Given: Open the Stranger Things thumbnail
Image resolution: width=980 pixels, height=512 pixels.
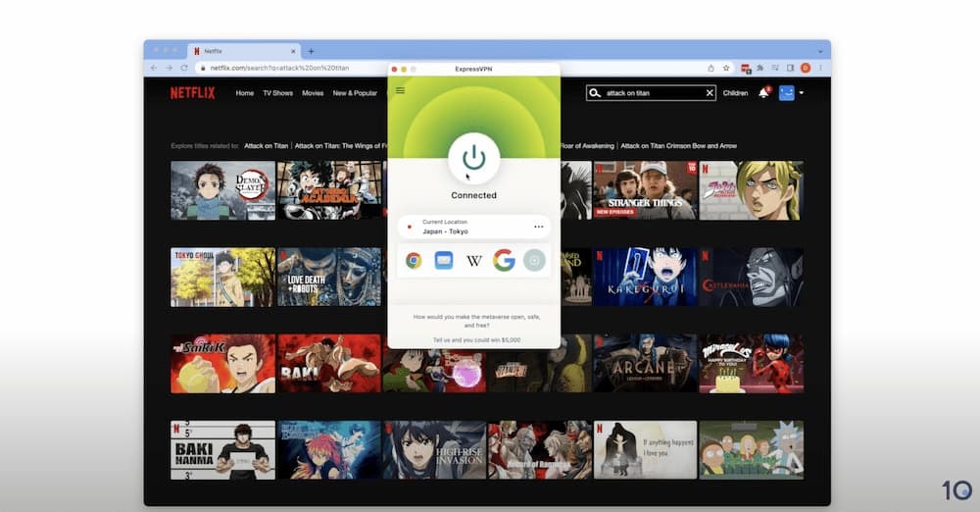Looking at the screenshot, I should pyautogui.click(x=645, y=190).
